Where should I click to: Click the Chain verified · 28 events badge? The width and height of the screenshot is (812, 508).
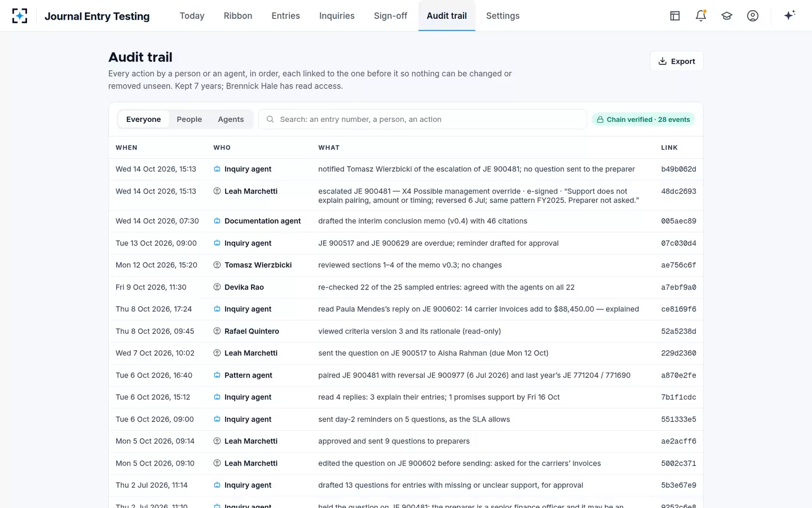coord(643,120)
